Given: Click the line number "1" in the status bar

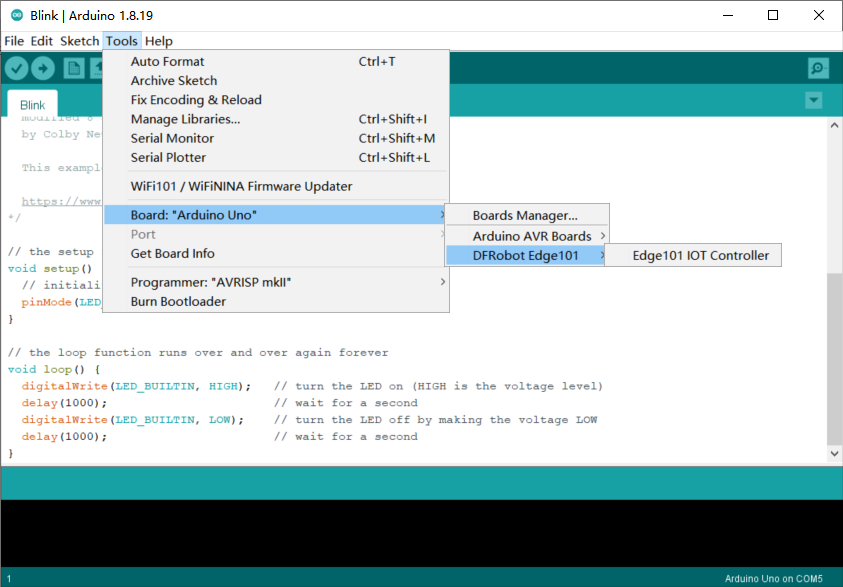Looking at the screenshot, I should (9, 579).
